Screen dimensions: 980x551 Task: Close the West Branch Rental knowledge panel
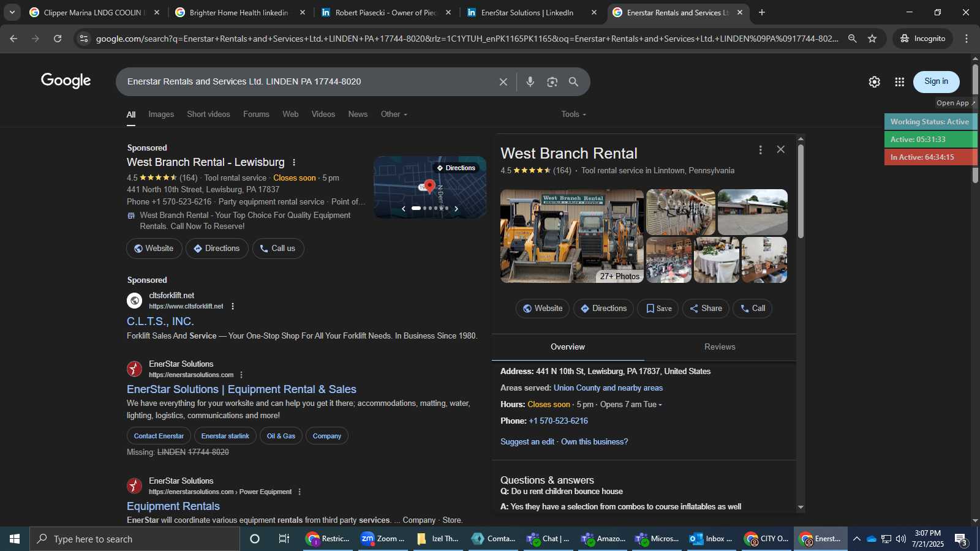tap(781, 149)
